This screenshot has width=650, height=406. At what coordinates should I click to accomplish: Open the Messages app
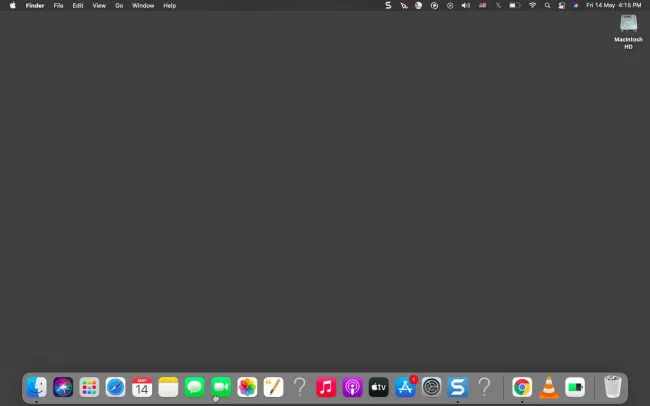[194, 387]
